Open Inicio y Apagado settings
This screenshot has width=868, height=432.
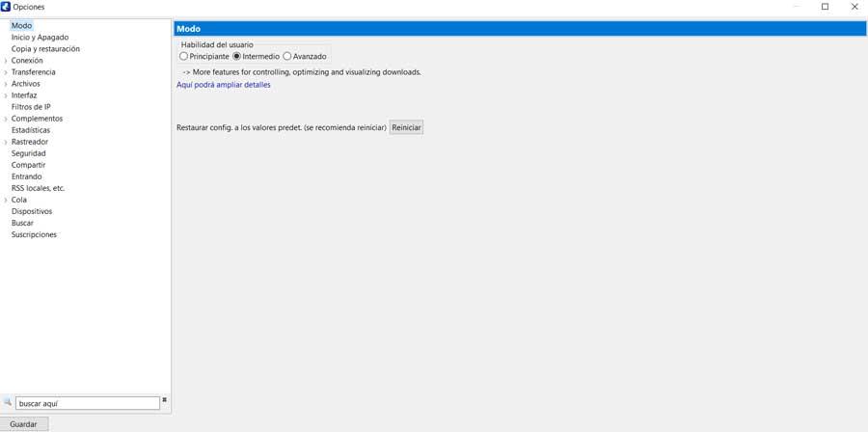coord(40,37)
